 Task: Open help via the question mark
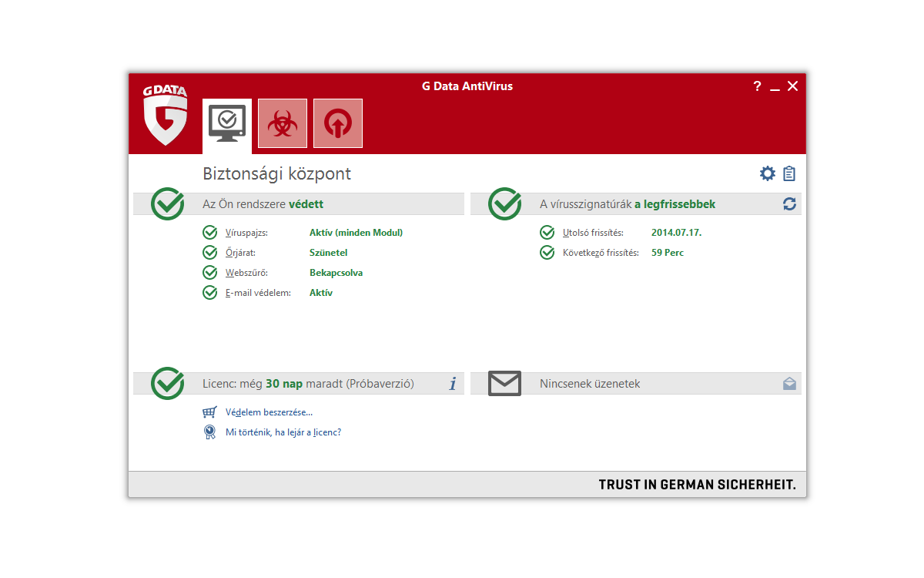[757, 86]
